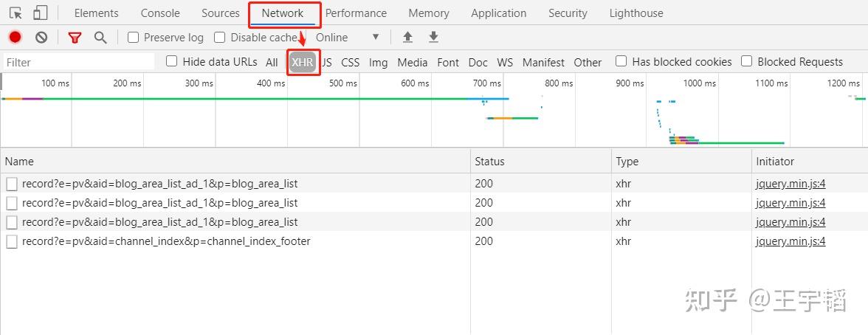Enable the Preserve log checkbox
The image size is (868, 335).
click(x=134, y=37)
